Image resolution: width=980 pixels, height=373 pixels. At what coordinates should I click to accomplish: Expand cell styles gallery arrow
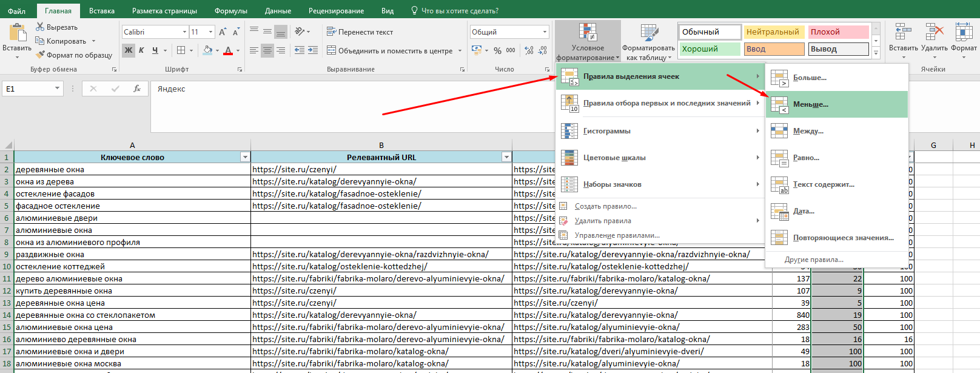click(x=876, y=53)
